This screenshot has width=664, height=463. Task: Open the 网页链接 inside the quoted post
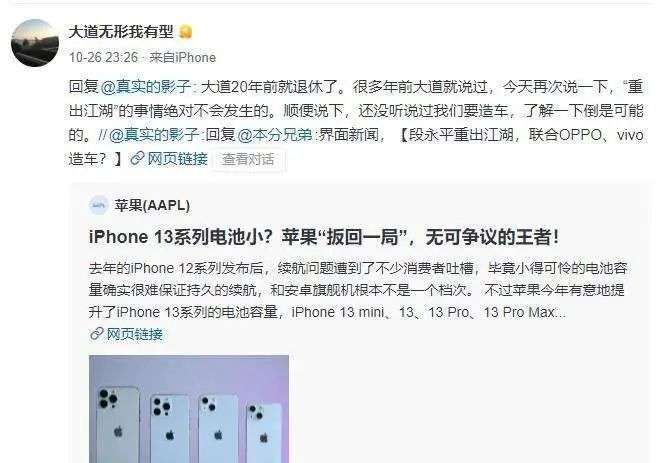[135, 334]
